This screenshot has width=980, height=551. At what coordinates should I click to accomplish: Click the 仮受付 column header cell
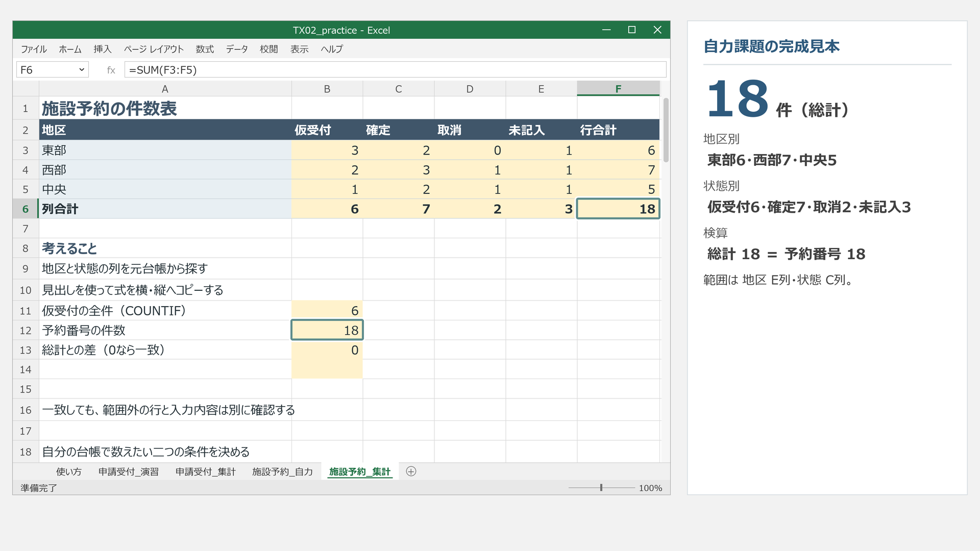click(x=327, y=130)
